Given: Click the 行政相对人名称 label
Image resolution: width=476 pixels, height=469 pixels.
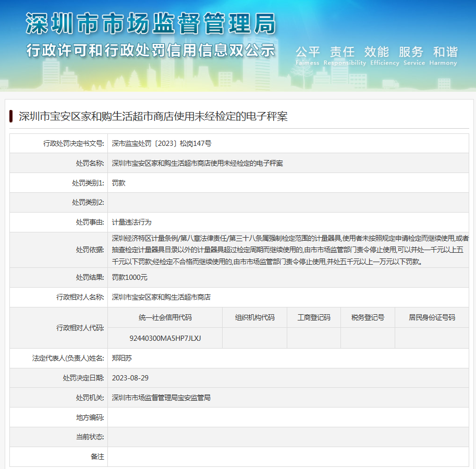Looking at the screenshot, I should point(80,298).
